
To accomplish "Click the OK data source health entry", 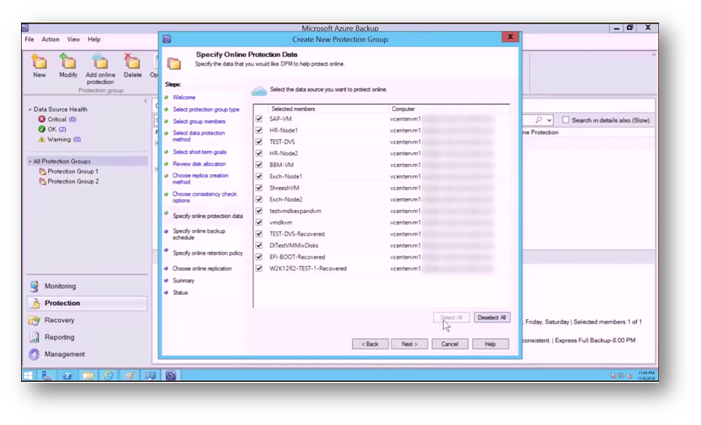I will tap(52, 129).
